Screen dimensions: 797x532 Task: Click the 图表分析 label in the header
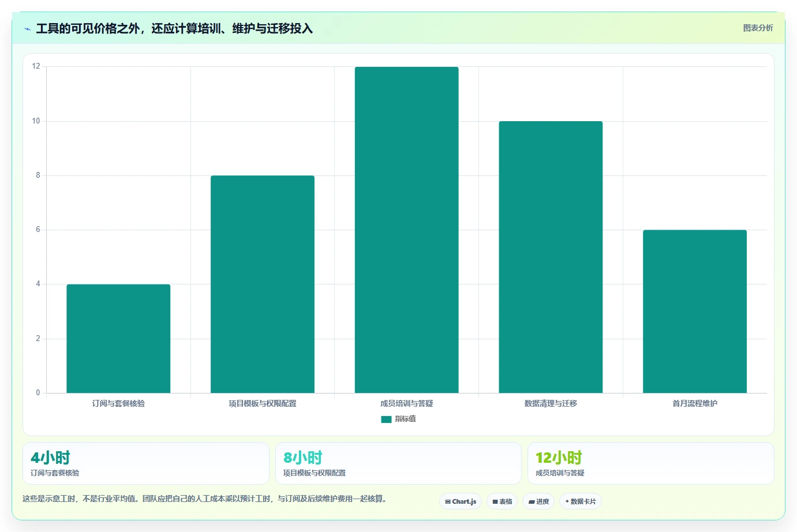click(758, 28)
